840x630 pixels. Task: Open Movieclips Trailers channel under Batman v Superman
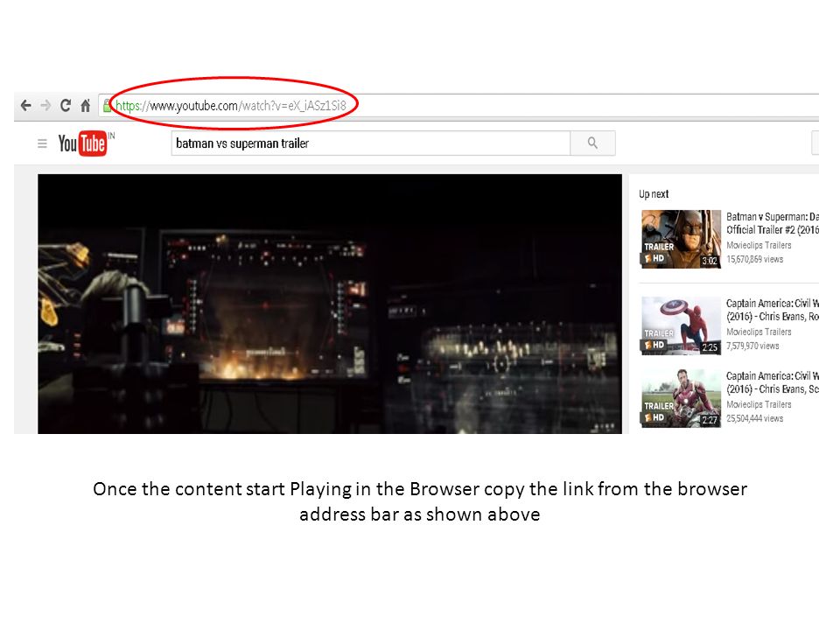pos(759,245)
